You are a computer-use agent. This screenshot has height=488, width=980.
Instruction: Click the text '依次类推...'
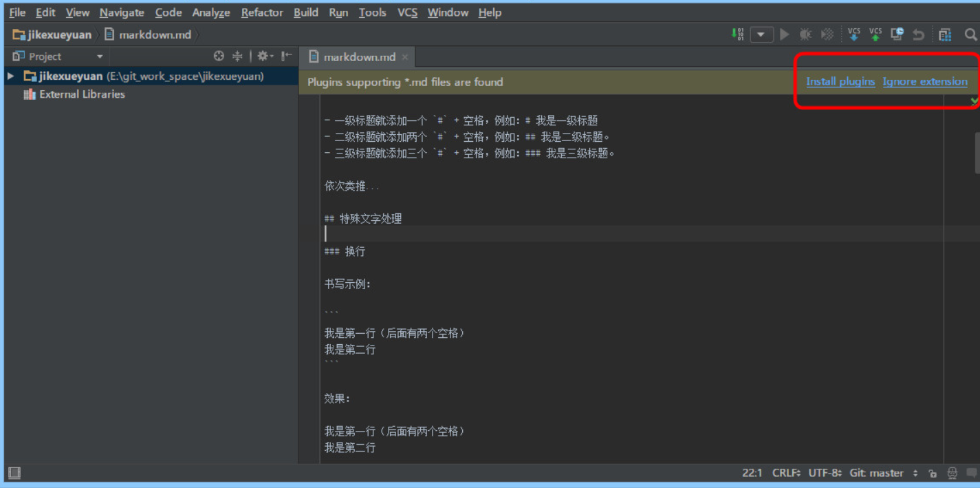point(351,187)
